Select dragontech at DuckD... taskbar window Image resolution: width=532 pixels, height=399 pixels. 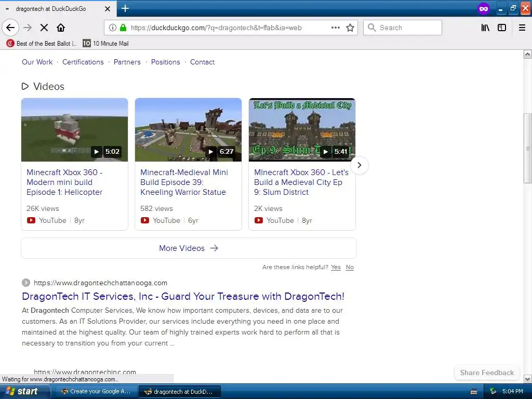pos(179,392)
